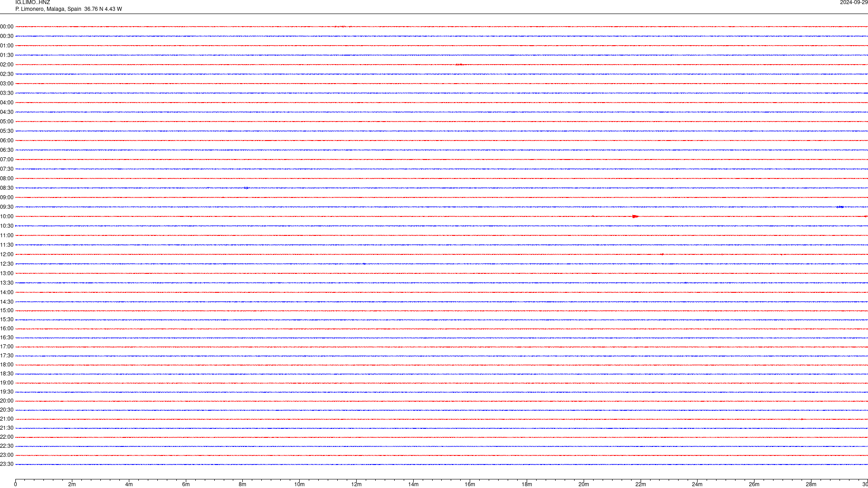Click the 14:30 time row label
The width and height of the screenshot is (868, 488).
[7, 302]
